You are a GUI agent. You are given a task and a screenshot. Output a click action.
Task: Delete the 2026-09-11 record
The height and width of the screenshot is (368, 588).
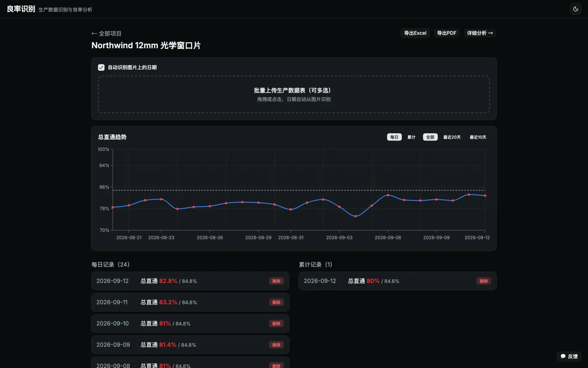(x=276, y=302)
